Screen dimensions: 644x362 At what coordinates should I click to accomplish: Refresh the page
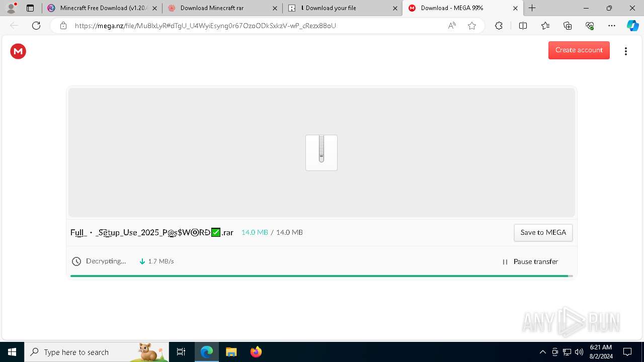36,26
